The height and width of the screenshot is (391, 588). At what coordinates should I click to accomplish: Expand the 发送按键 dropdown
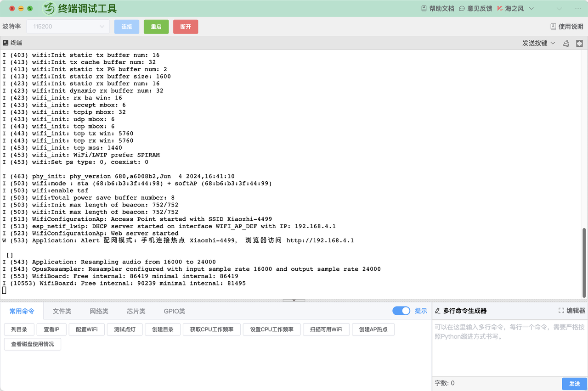(x=538, y=43)
